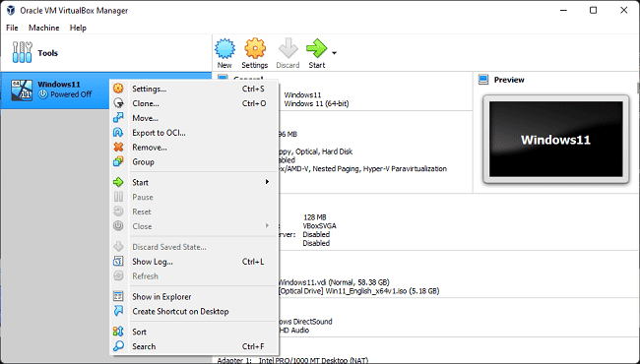The image size is (640, 364).
Task: Click the Export to OCI cloud icon
Action: (x=118, y=133)
